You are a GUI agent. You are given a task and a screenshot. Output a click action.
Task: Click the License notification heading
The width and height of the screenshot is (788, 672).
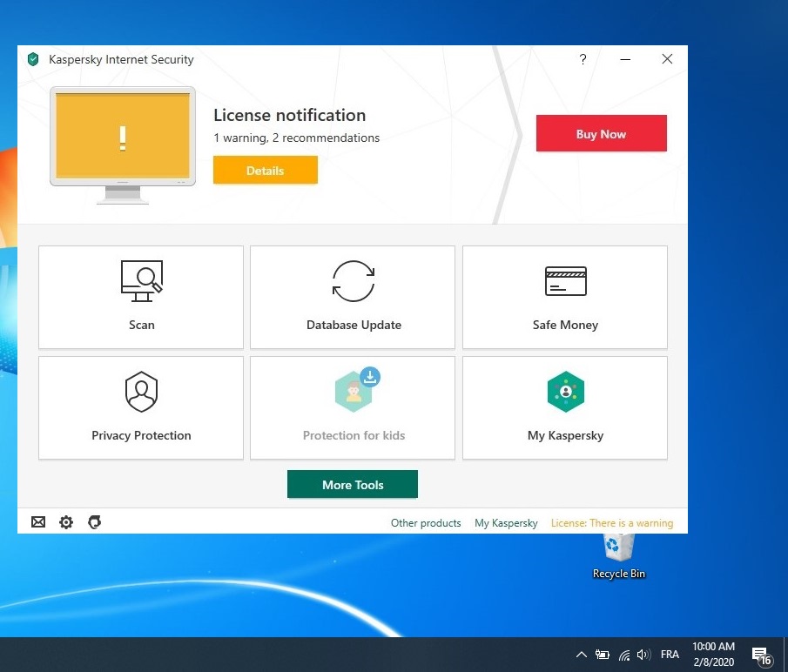(x=289, y=115)
